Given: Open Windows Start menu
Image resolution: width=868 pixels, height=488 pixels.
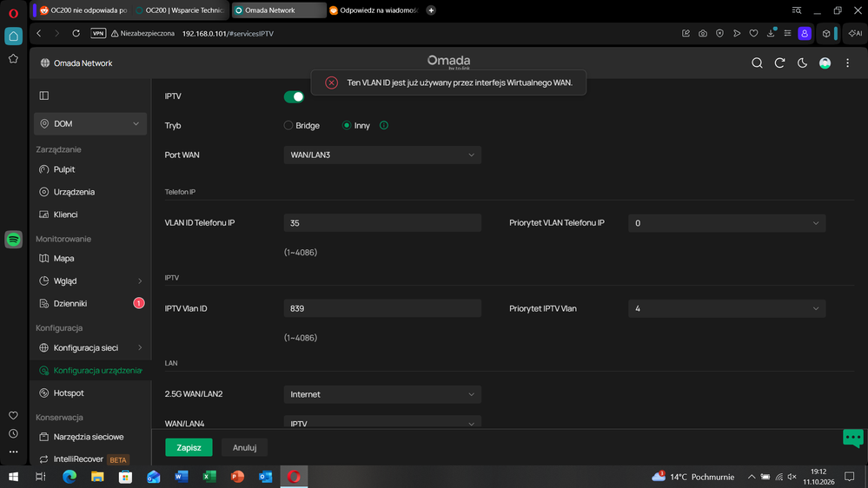Looking at the screenshot, I should (x=13, y=477).
